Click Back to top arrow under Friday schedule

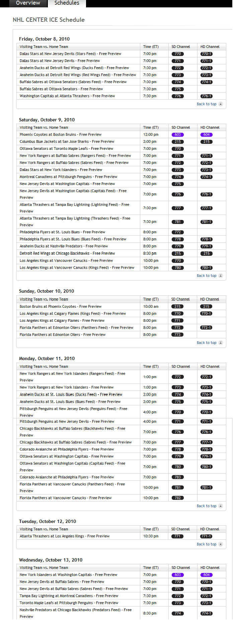[221, 104]
